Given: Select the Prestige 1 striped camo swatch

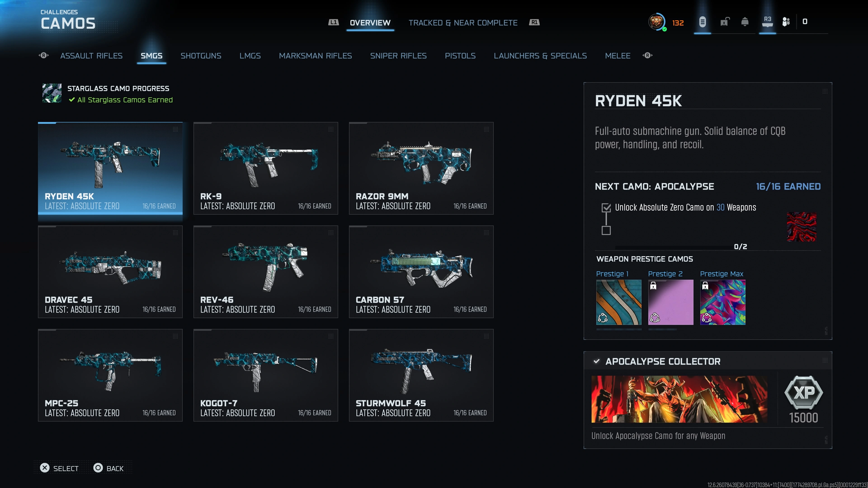Looking at the screenshot, I should (619, 302).
